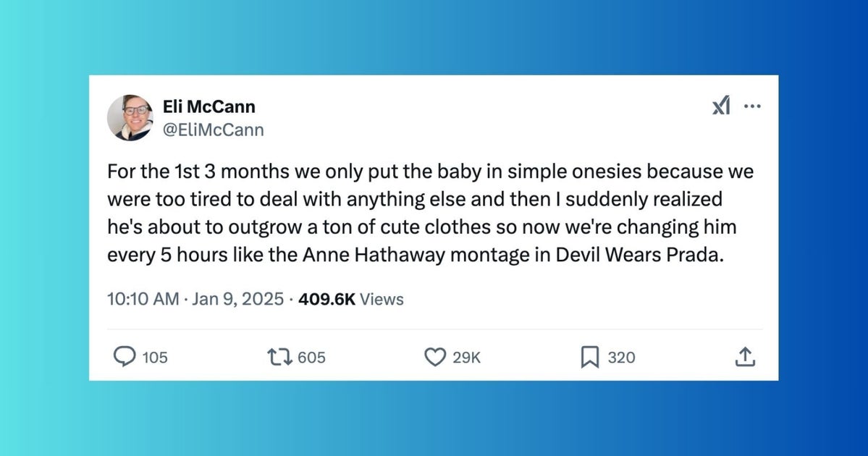Bookmark the tweet with the bookmark icon
868x456 pixels.
590,357
